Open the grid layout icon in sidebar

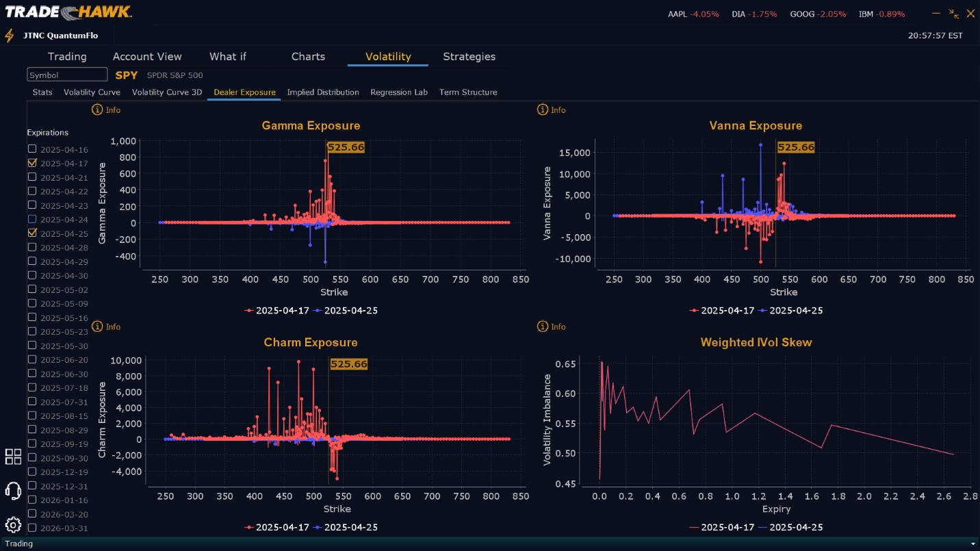pos(13,457)
